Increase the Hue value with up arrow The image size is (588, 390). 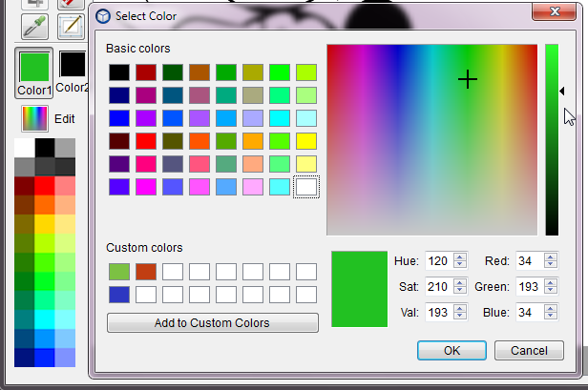pos(460,257)
